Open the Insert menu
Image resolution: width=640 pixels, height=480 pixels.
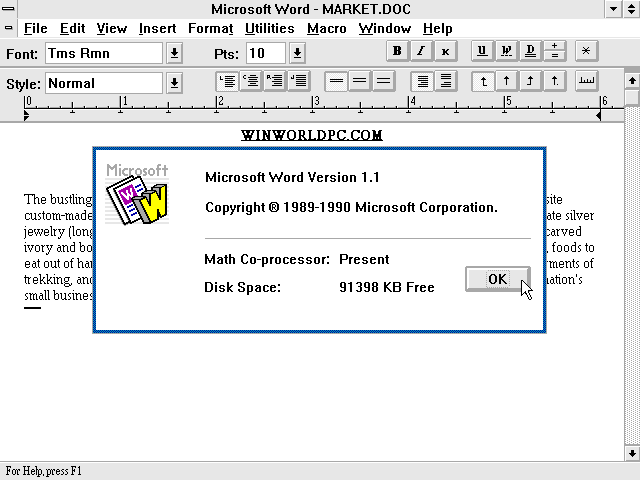click(158, 29)
